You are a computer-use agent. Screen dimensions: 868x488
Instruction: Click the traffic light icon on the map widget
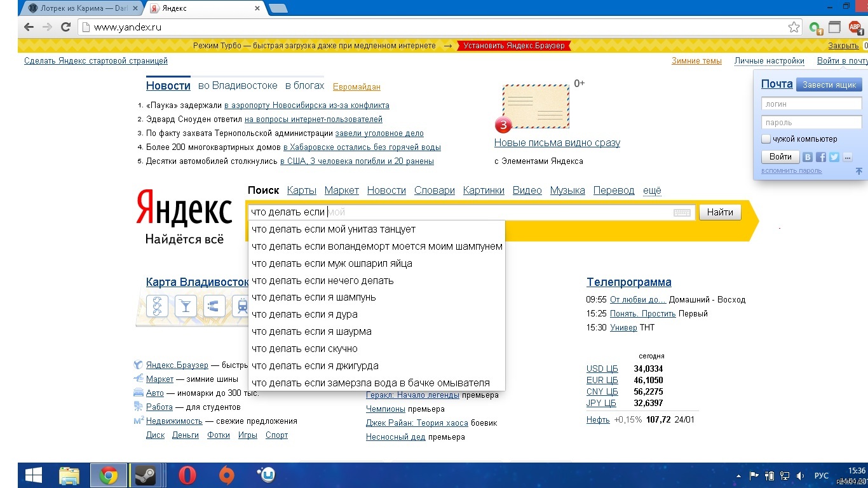click(x=157, y=306)
